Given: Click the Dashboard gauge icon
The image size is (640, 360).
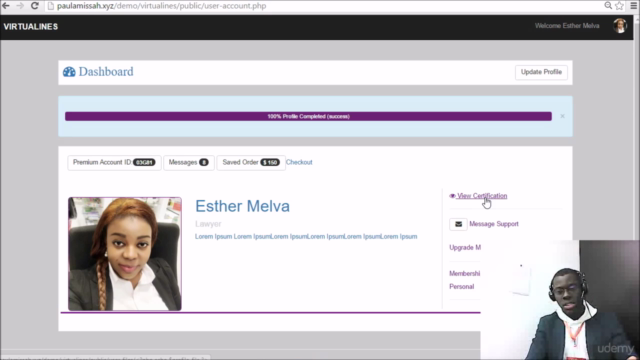Looking at the screenshot, I should click(x=69, y=72).
